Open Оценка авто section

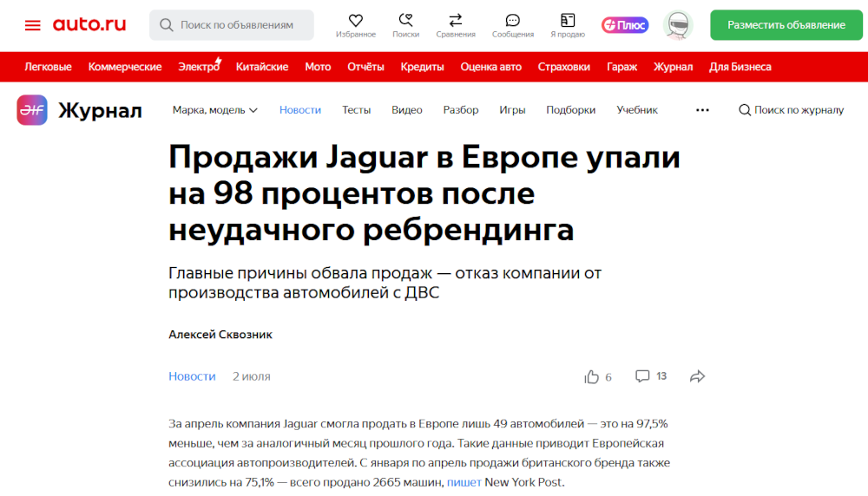coord(491,67)
